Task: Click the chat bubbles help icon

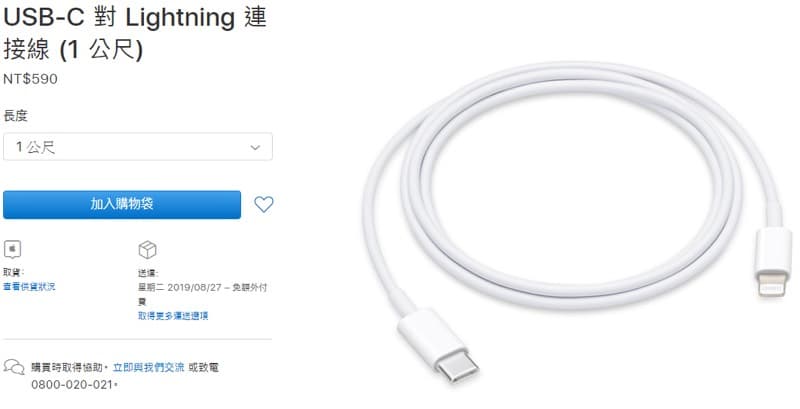Action: click(x=14, y=367)
